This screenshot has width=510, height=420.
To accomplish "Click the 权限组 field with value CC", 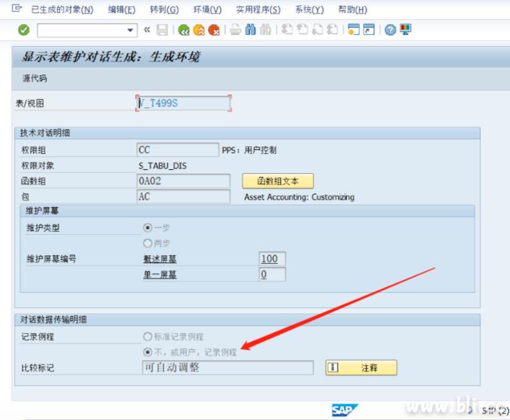I will click(x=178, y=150).
